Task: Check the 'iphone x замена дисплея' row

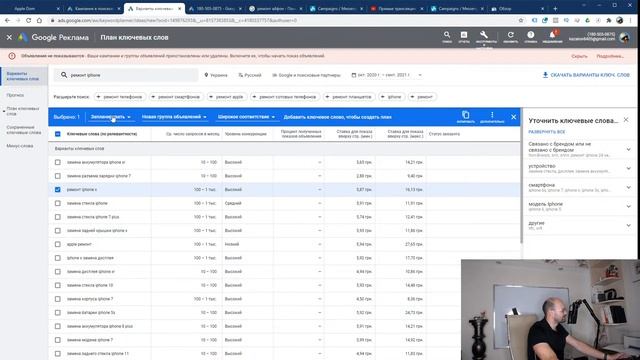Action: click(x=58, y=258)
